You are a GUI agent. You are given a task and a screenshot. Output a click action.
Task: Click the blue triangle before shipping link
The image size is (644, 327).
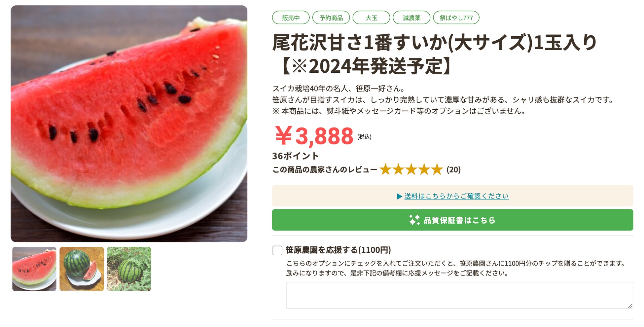399,197
